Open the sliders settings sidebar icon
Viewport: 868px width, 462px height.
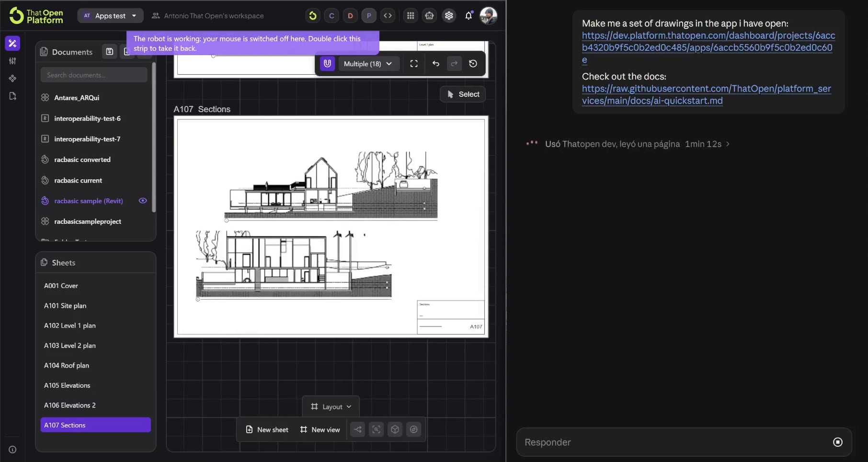point(12,61)
